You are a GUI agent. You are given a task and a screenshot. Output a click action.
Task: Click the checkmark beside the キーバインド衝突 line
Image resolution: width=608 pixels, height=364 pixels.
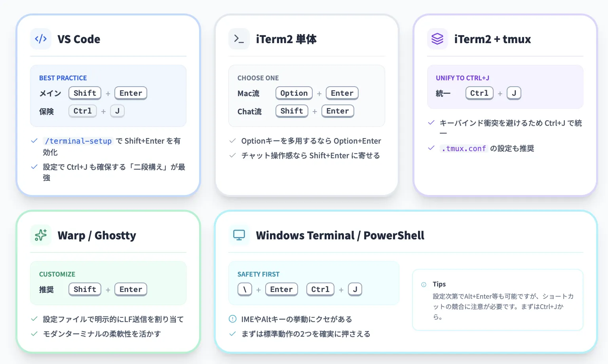[x=431, y=123]
